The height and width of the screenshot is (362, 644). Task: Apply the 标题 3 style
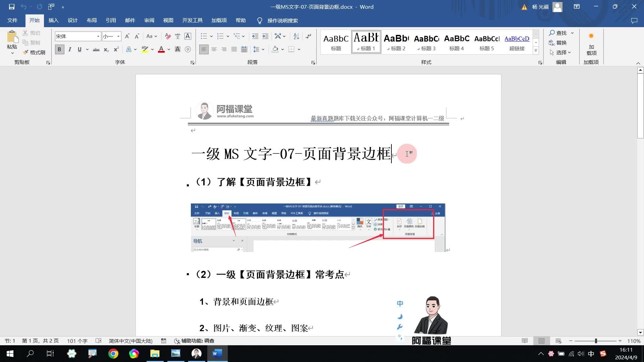point(427,42)
